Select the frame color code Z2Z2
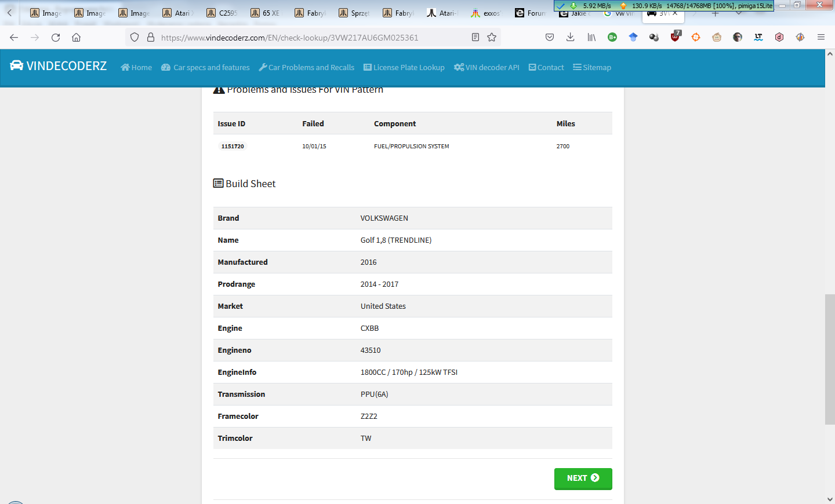The width and height of the screenshot is (835, 504). (369, 417)
